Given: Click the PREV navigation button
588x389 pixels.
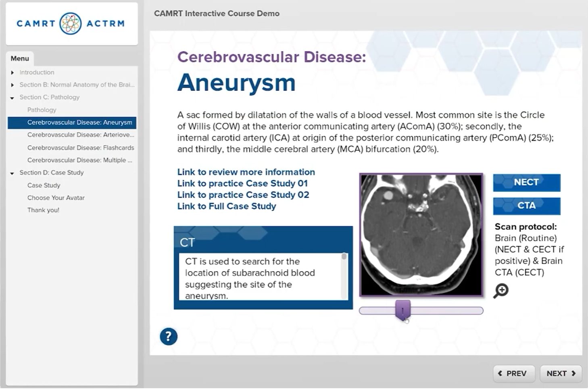Looking at the screenshot, I should [514, 373].
